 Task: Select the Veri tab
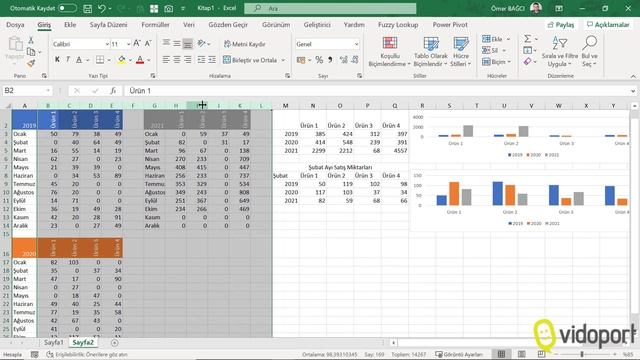click(189, 24)
